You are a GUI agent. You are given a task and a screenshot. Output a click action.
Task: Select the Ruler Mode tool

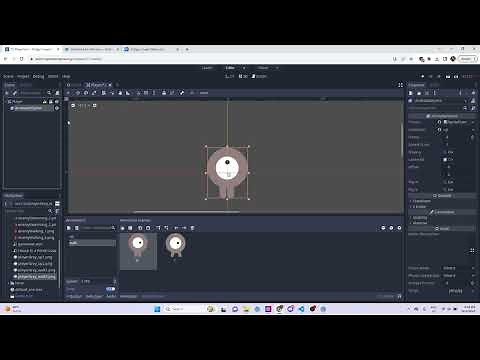128,93
